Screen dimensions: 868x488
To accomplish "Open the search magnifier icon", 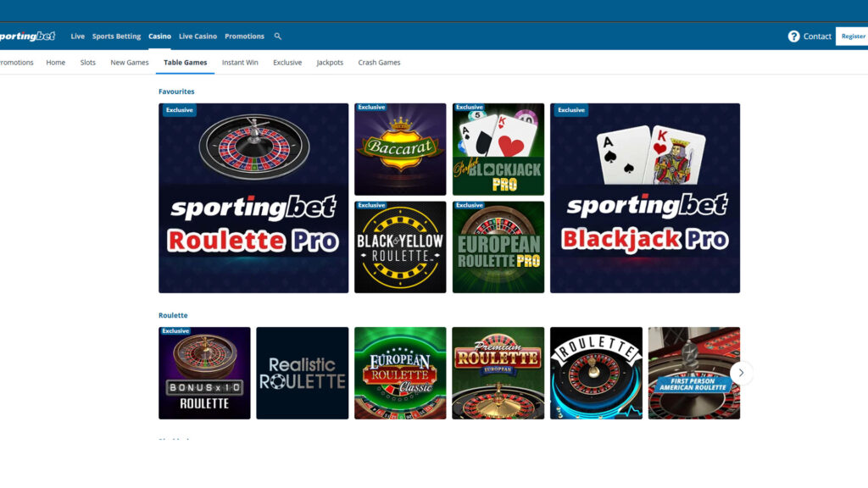I will (x=278, y=36).
